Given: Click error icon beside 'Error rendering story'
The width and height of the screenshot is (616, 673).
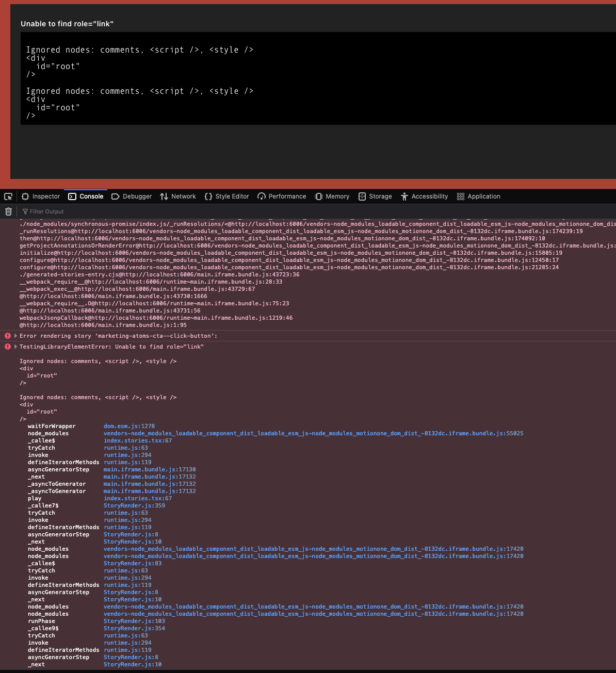Looking at the screenshot, I should tap(8, 336).
